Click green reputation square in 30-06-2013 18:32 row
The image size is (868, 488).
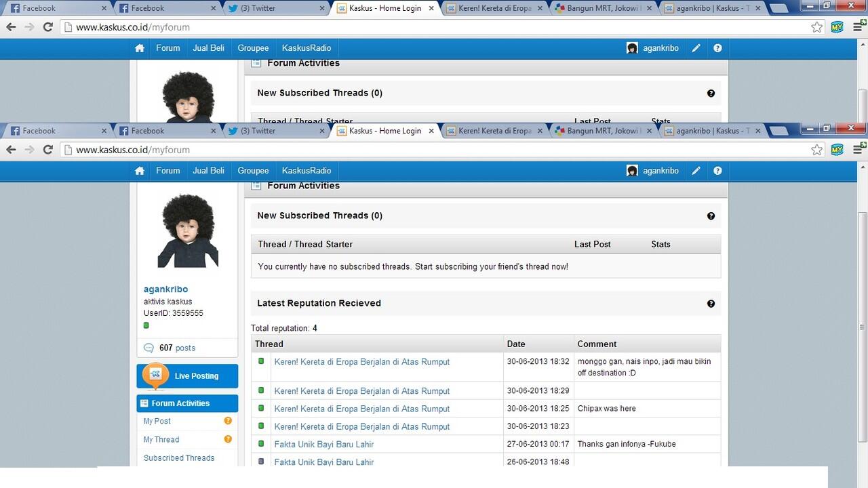pyautogui.click(x=261, y=361)
